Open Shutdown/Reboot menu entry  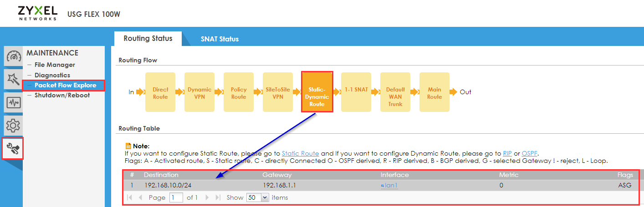[x=62, y=95]
